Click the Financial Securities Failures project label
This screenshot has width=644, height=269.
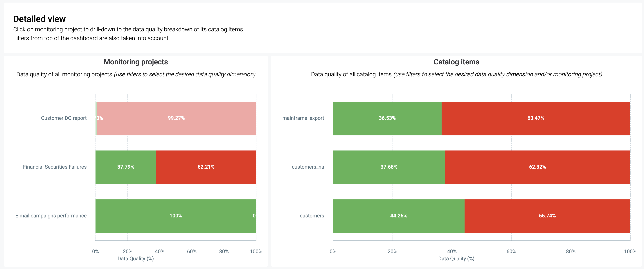55,167
